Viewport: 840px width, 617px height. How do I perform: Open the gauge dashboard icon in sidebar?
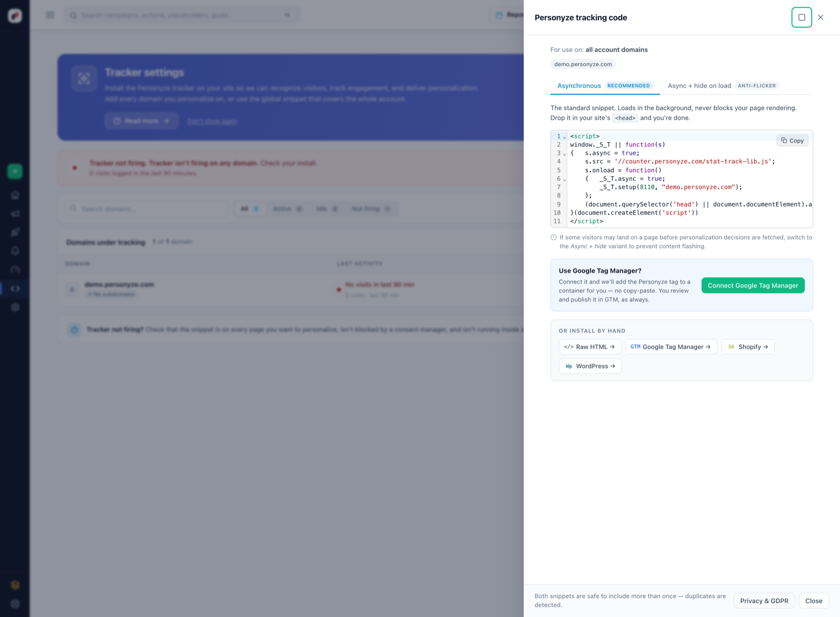coord(15,270)
